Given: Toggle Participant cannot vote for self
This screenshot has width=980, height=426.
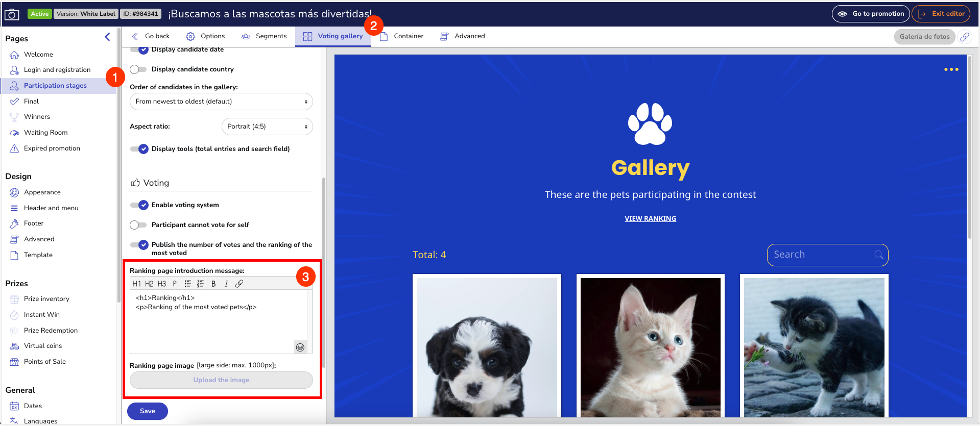Looking at the screenshot, I should tap(138, 225).
